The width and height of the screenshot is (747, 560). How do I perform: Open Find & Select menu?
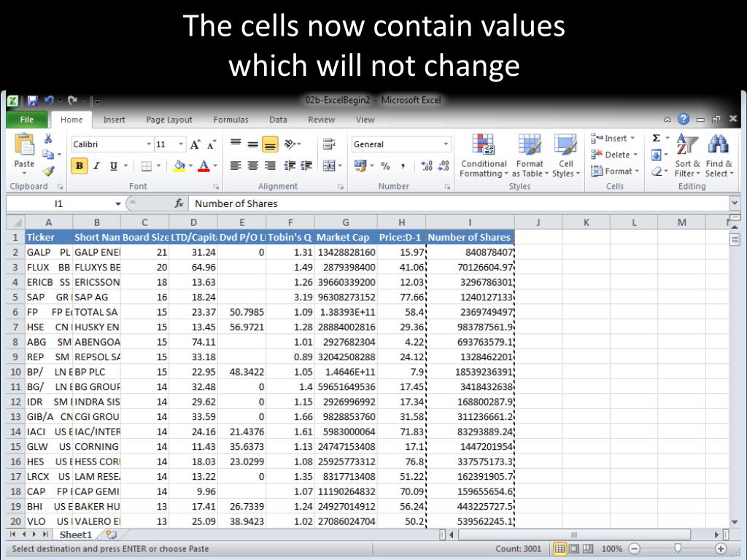click(719, 156)
